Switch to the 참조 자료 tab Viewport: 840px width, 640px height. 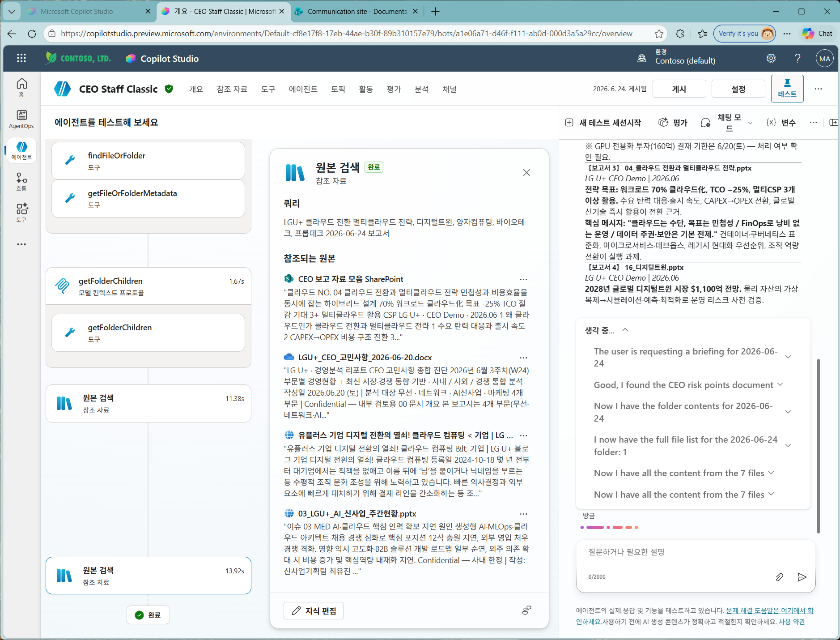coord(232,89)
